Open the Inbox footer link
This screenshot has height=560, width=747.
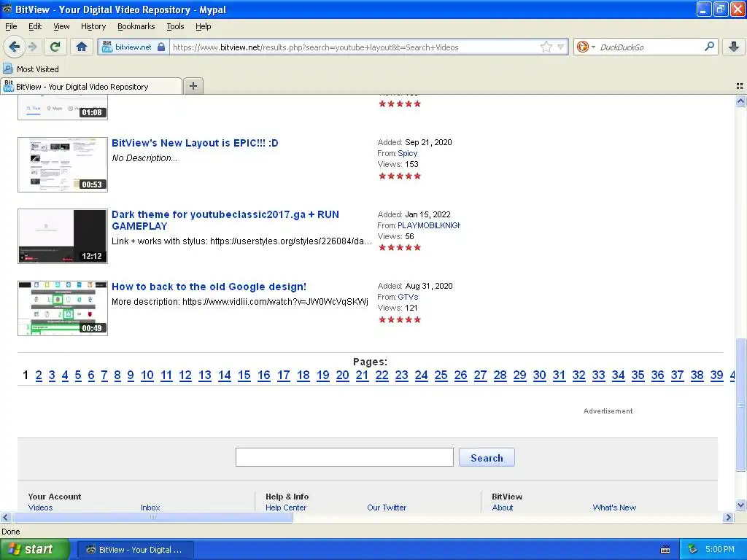150,507
